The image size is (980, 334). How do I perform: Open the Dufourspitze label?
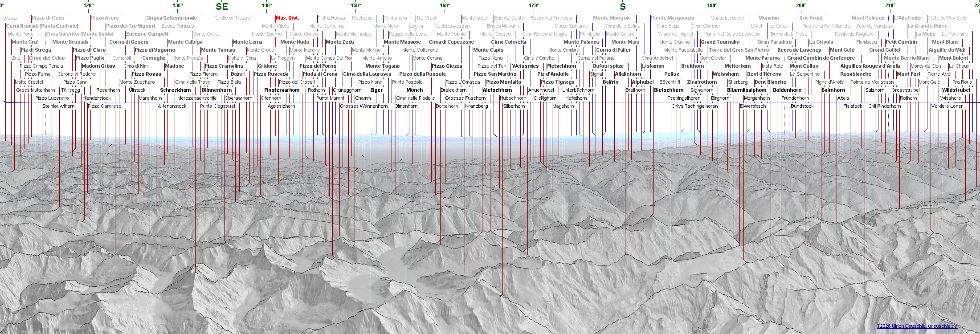pos(608,66)
